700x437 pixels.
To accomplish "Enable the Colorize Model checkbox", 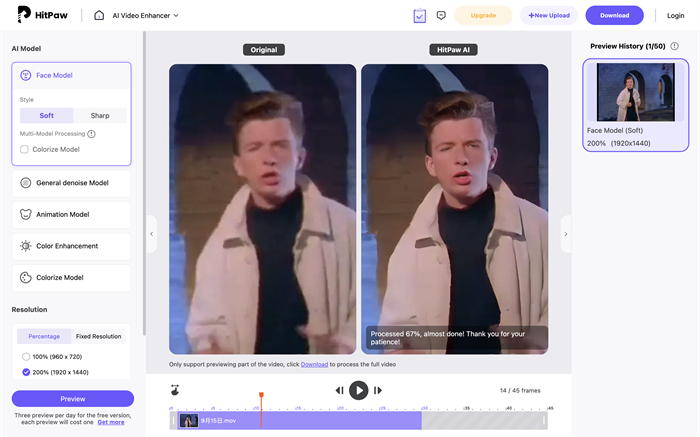I will 25,149.
